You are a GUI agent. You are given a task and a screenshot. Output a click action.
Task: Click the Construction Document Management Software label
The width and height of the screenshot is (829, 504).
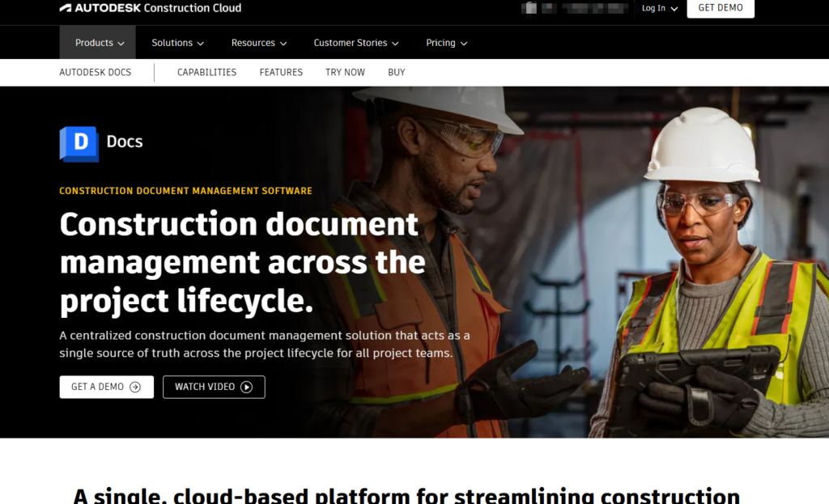tap(185, 191)
